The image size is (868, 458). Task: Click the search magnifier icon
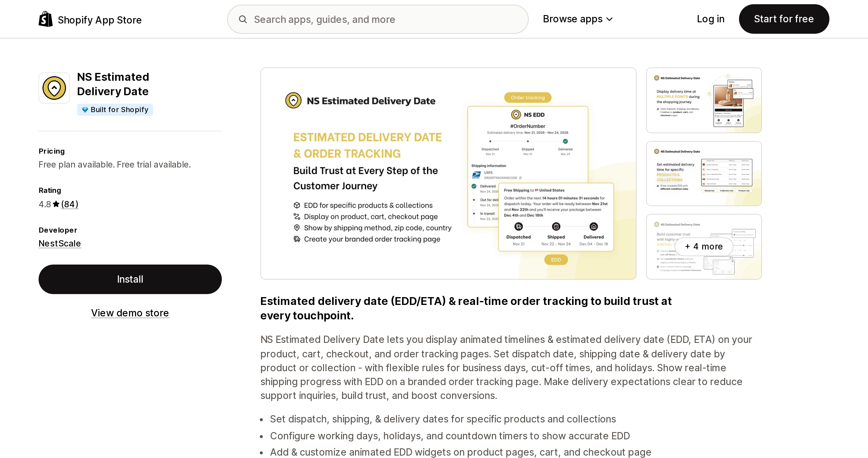tap(243, 19)
